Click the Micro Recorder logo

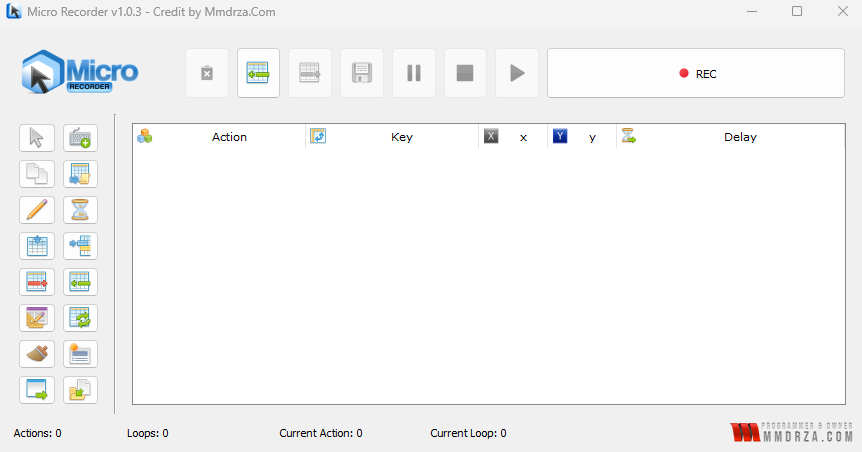pyautogui.click(x=80, y=72)
